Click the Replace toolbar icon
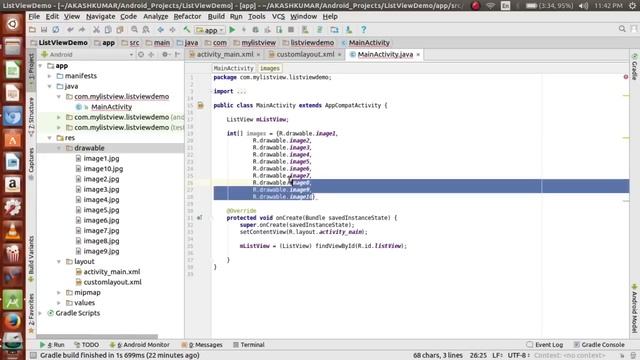 (146, 29)
